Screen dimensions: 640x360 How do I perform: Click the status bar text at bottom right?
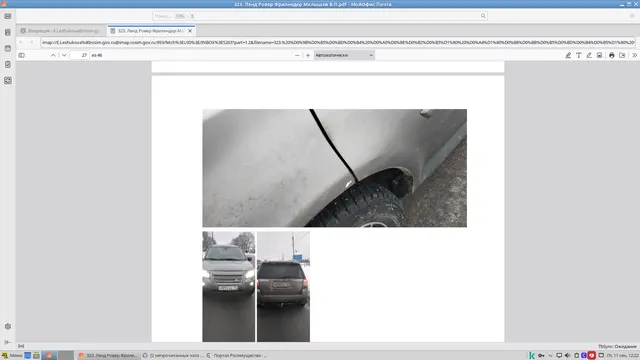[618, 347]
